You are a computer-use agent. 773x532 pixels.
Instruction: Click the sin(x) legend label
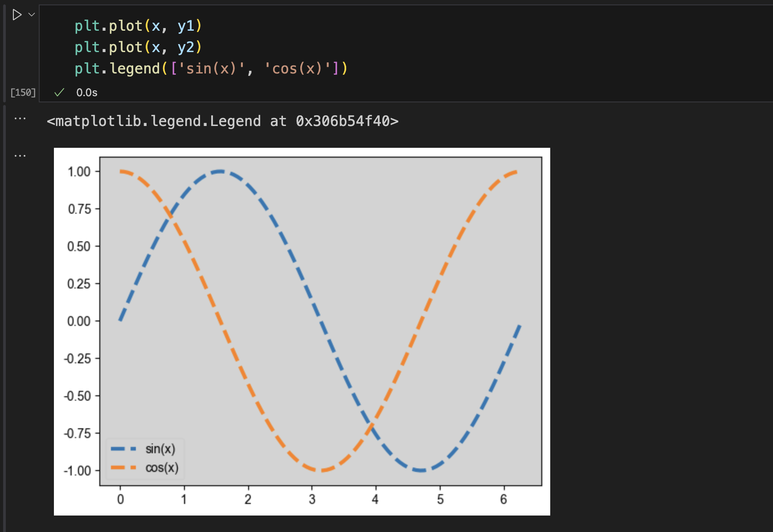coord(160,449)
